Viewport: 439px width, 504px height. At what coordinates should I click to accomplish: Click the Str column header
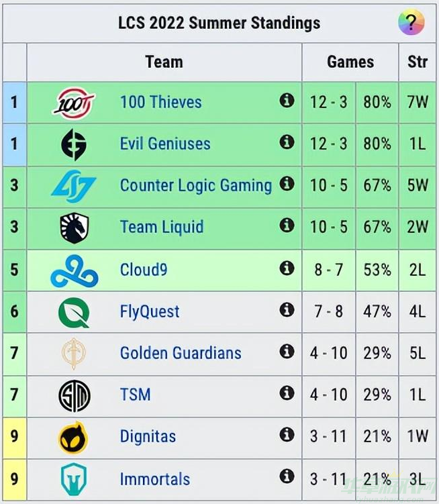pos(418,62)
